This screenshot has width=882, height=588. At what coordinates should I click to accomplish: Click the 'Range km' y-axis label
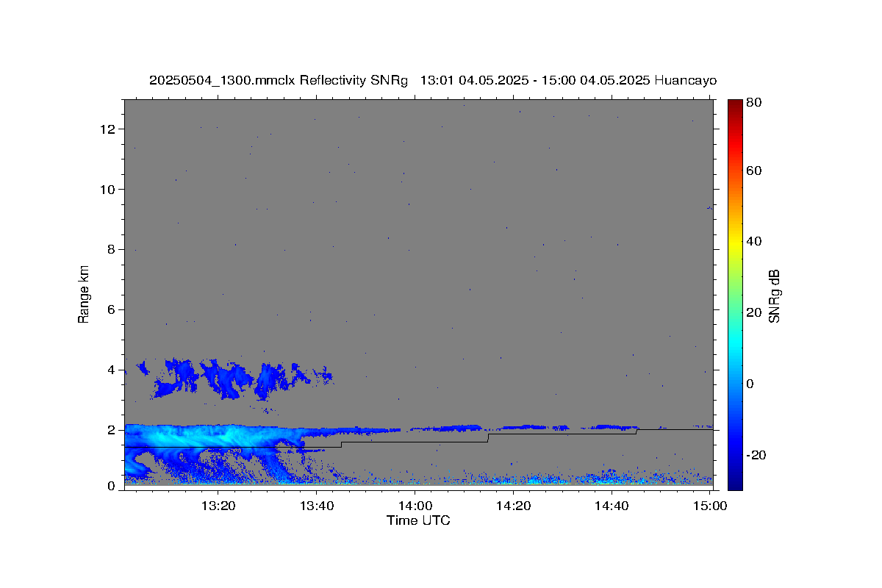click(84, 294)
